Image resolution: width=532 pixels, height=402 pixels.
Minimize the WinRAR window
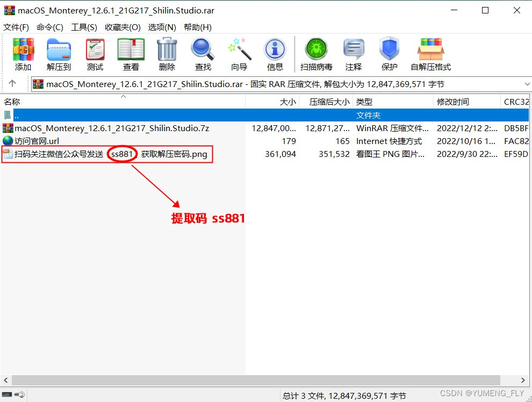[x=454, y=10]
